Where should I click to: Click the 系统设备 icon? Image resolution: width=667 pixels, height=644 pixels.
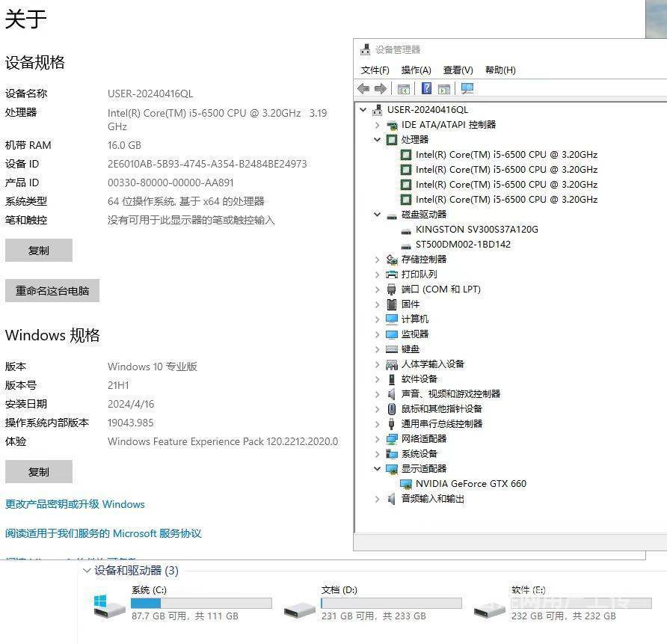coord(392,454)
